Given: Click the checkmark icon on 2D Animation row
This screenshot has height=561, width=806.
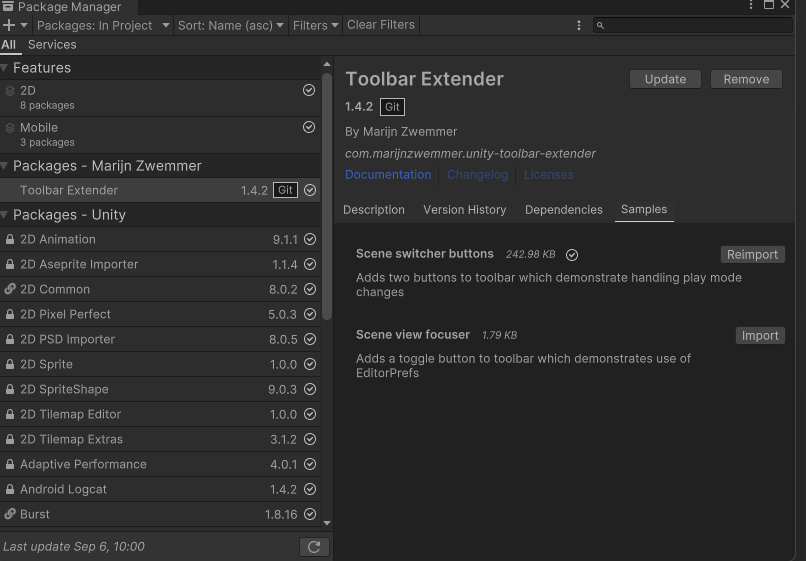Looking at the screenshot, I should pyautogui.click(x=309, y=239).
